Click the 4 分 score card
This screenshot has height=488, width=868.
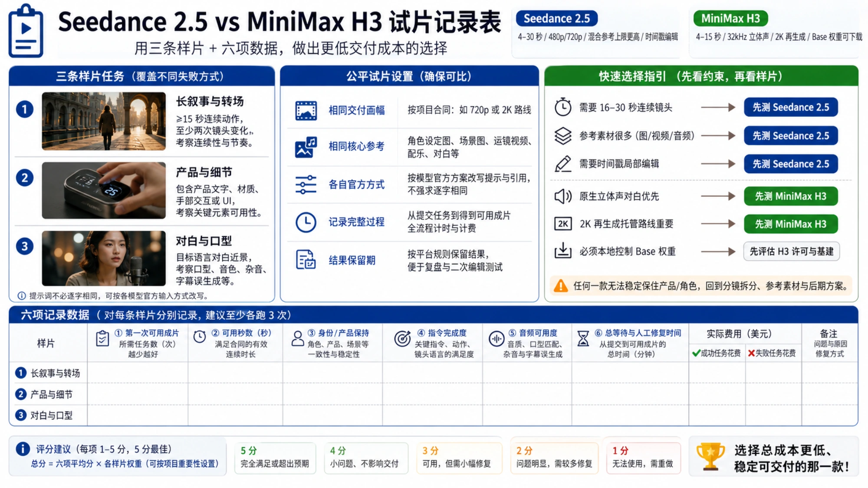point(366,458)
